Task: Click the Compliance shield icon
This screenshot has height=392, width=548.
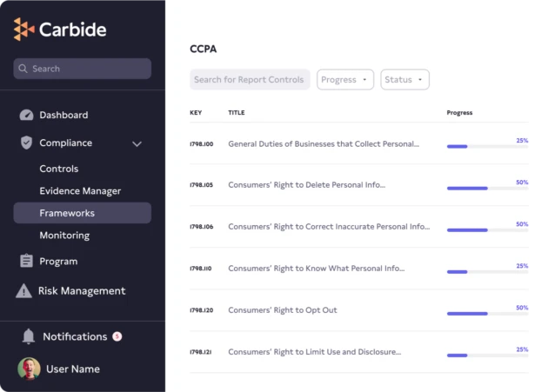Action: (26, 143)
